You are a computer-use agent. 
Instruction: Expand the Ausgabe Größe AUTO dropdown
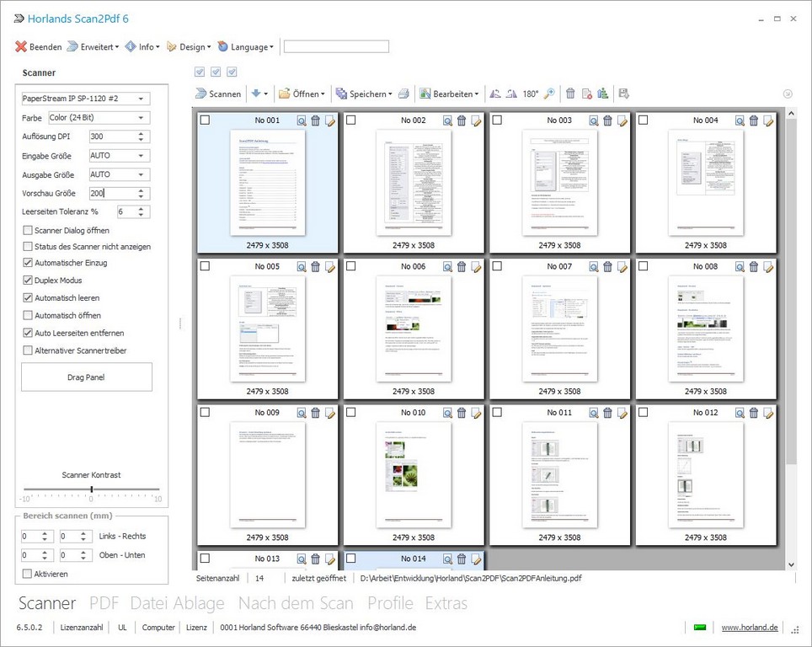point(141,174)
